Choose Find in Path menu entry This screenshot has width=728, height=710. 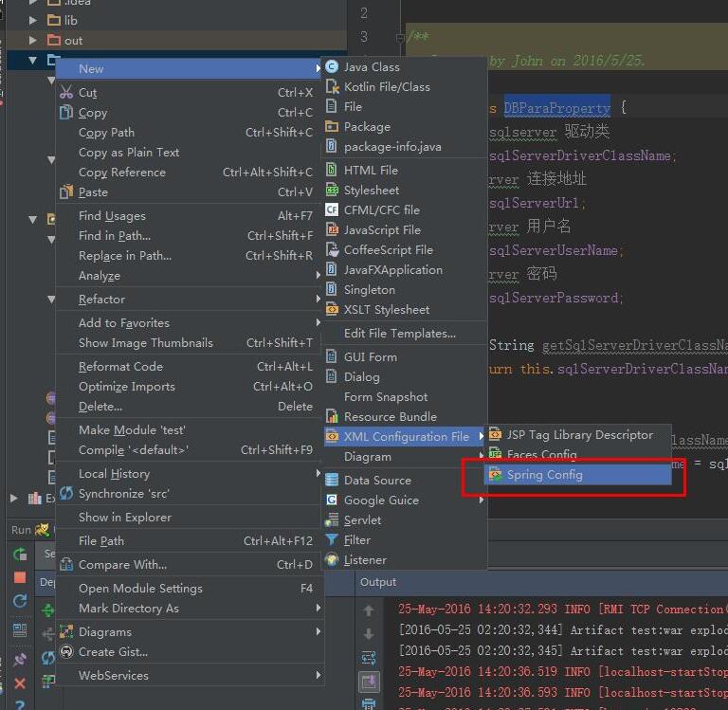tap(190, 236)
